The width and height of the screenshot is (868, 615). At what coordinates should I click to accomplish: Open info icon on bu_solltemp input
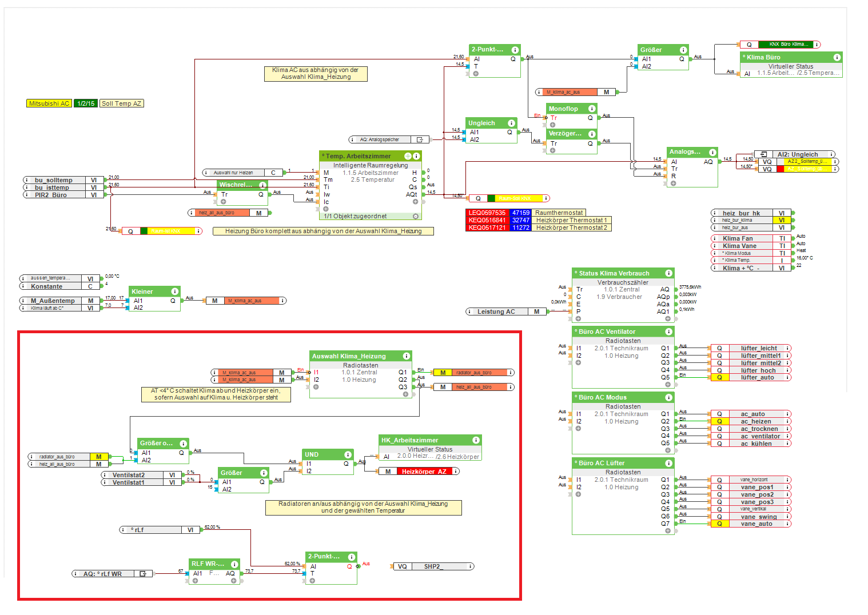tap(27, 180)
